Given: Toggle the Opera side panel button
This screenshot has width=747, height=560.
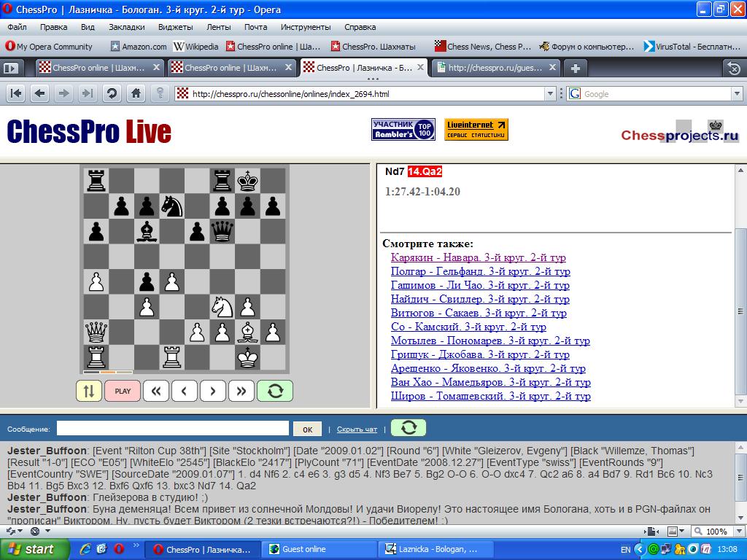Looking at the screenshot, I should pyautogui.click(x=11, y=68).
